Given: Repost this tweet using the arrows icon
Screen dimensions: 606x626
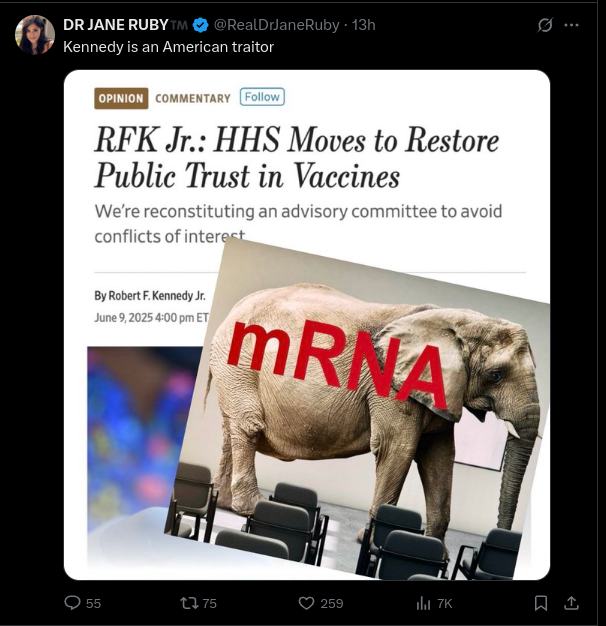Looking at the screenshot, I should [x=188, y=603].
